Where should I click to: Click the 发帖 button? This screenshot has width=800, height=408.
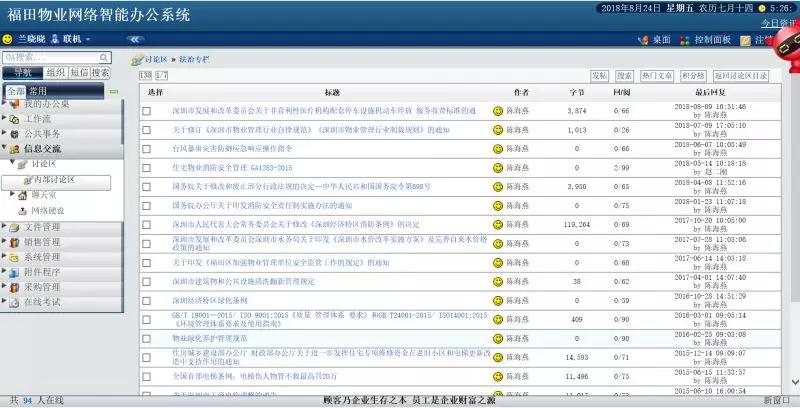(599, 76)
